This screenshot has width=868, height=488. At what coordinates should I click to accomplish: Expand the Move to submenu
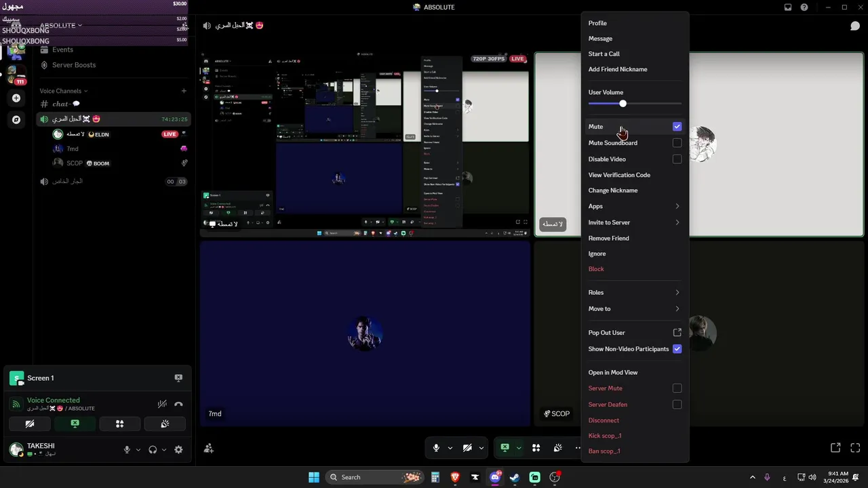click(x=635, y=309)
